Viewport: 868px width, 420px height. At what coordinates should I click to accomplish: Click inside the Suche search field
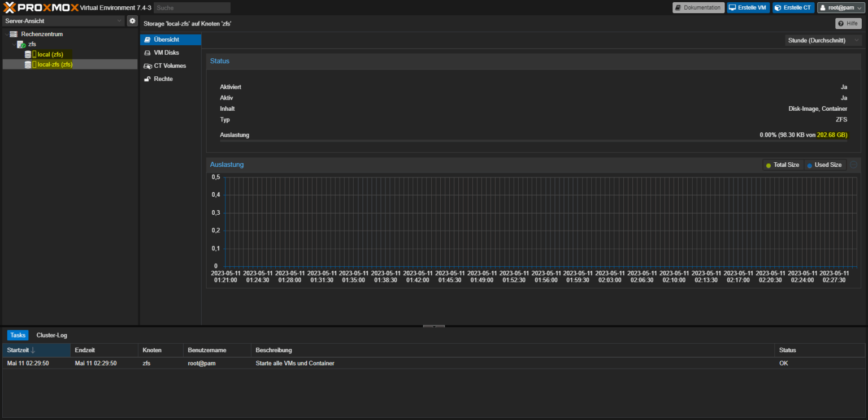192,7
